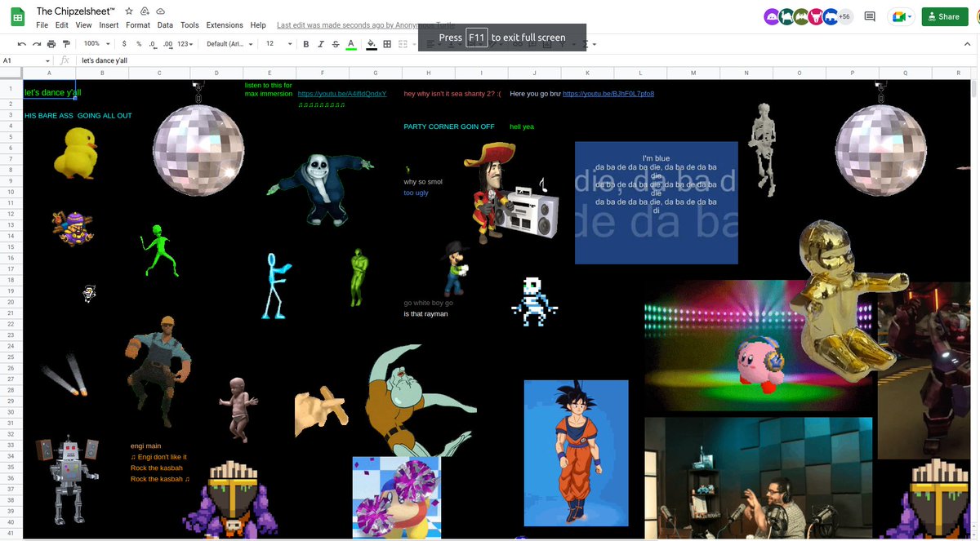Print the spreadsheet
This screenshot has width=980, height=541.
(x=51, y=44)
